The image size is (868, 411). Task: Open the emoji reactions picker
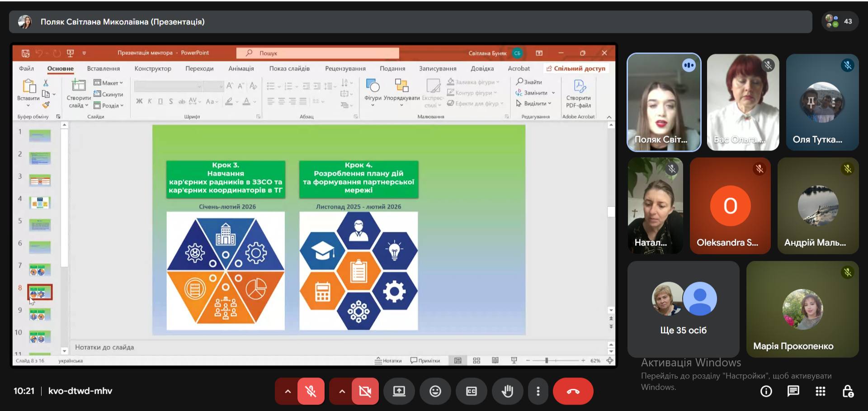tap(435, 391)
